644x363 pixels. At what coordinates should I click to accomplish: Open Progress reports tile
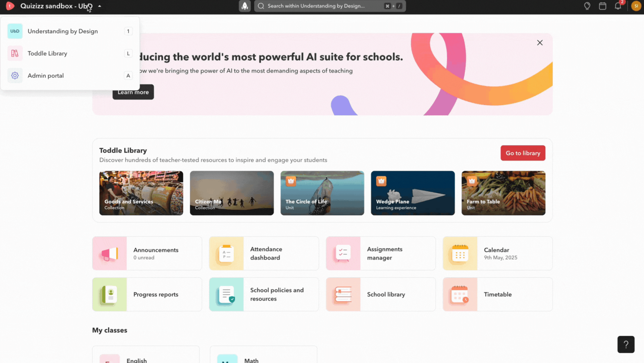coord(147,294)
